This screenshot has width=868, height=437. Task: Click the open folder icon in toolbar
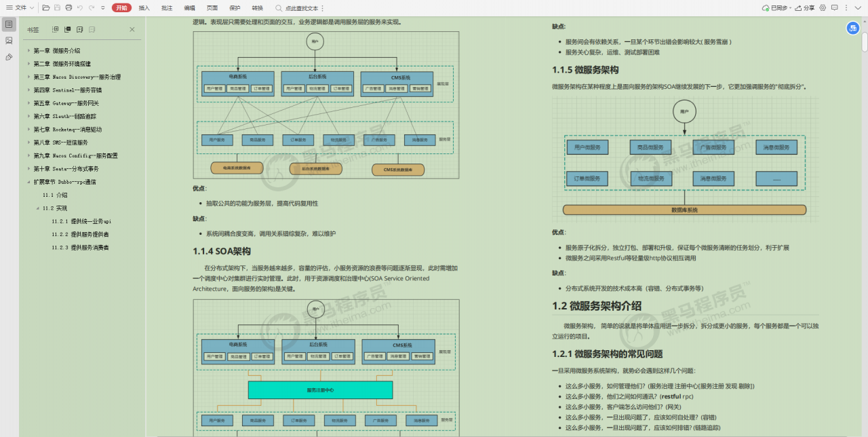point(46,7)
